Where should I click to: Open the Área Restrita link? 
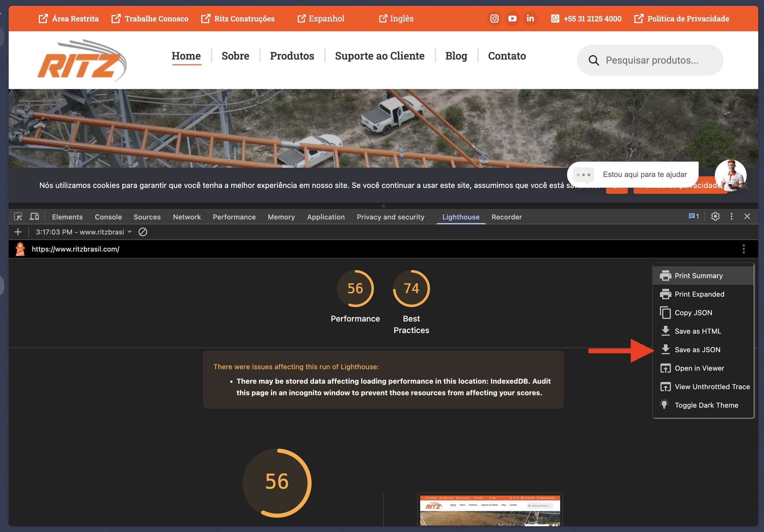[69, 19]
